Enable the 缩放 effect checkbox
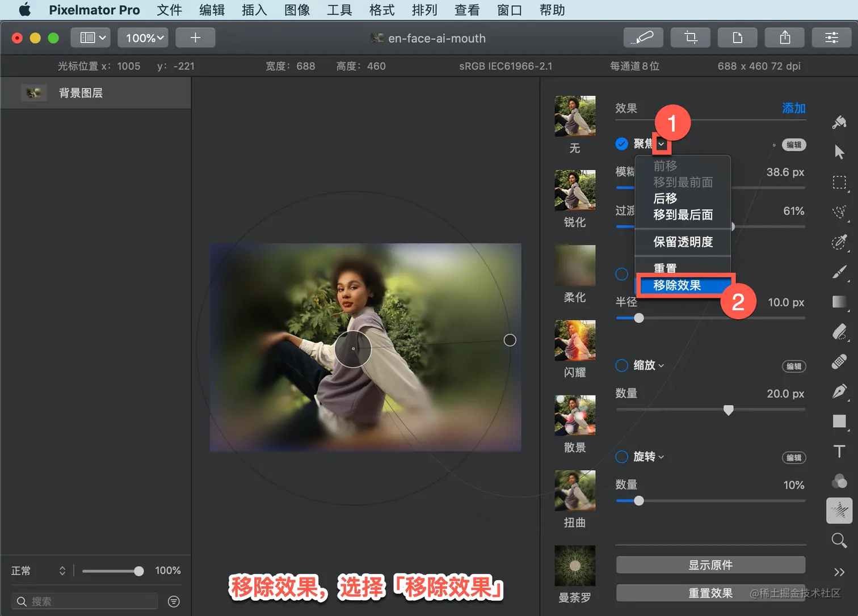Image resolution: width=858 pixels, height=616 pixels. click(x=622, y=365)
